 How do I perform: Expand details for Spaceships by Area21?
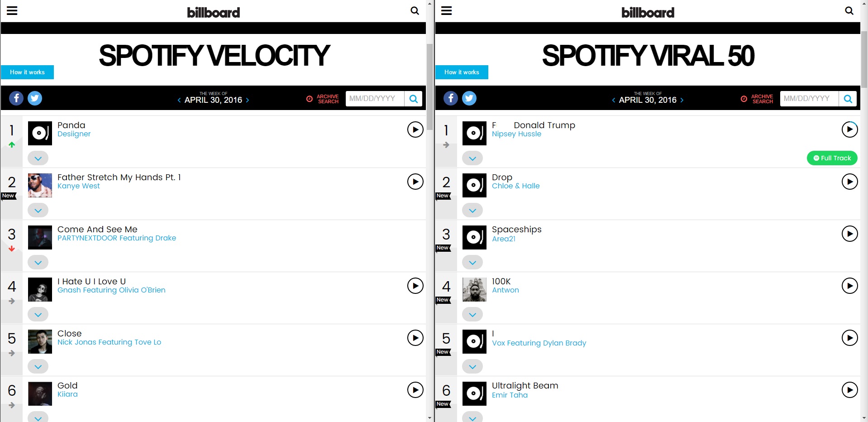point(472,263)
